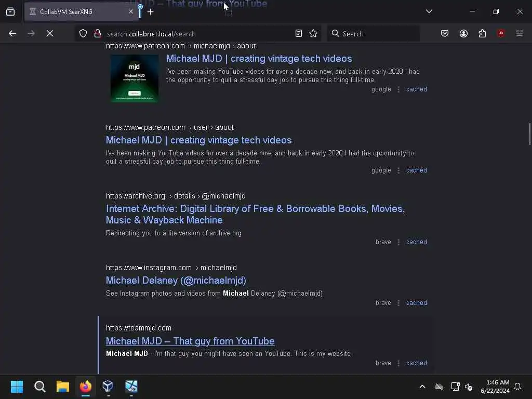Click muted volume tray icon
This screenshot has height=399, width=532.
pos(469,387)
